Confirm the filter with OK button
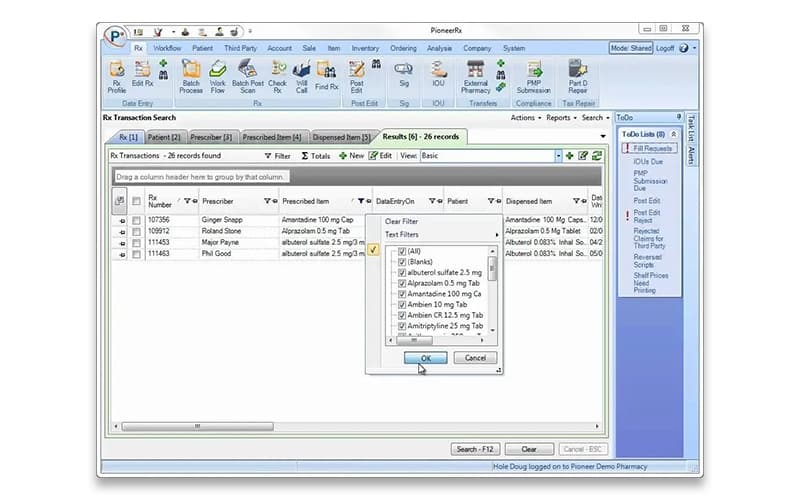Image resolution: width=800 pixels, height=500 pixels. click(x=426, y=358)
